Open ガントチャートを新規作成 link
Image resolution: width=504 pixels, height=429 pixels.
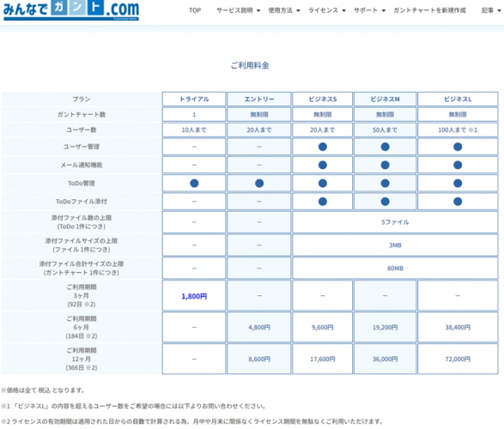429,10
